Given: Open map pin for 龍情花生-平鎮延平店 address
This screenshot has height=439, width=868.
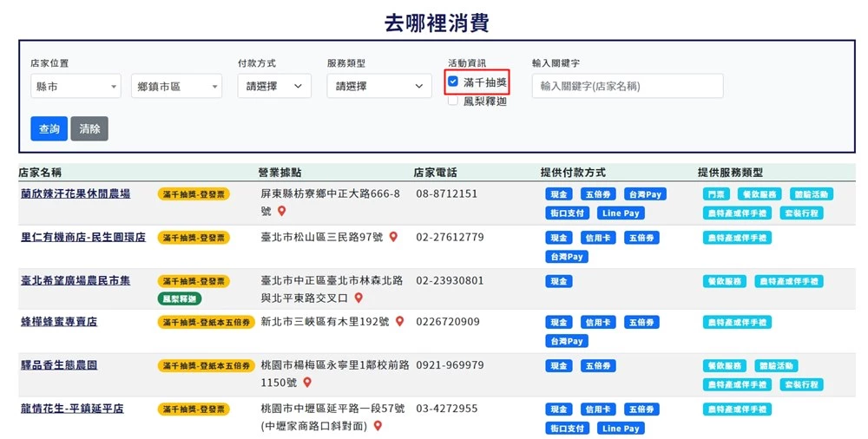Looking at the screenshot, I should (378, 426).
